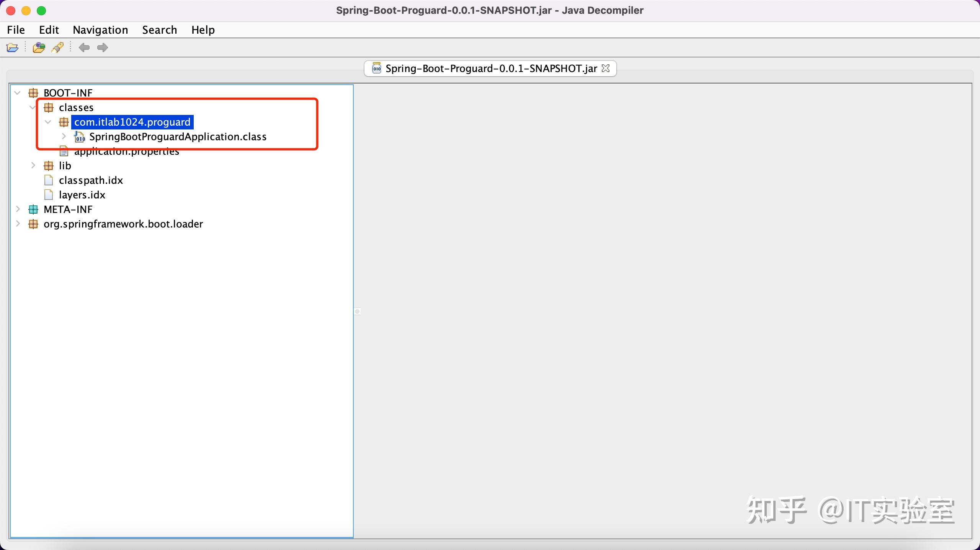Viewport: 980px width, 550px height.
Task: Open the Search menu
Action: click(x=159, y=30)
